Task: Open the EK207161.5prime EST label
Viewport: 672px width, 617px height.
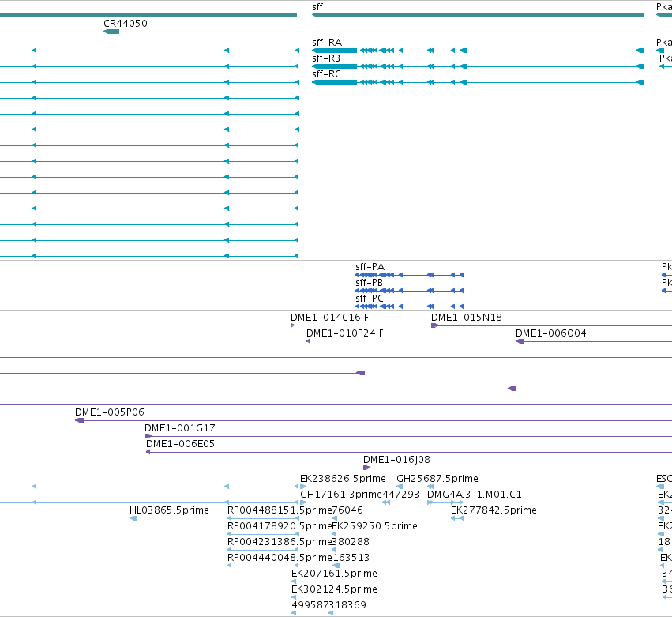Action: pos(334,574)
